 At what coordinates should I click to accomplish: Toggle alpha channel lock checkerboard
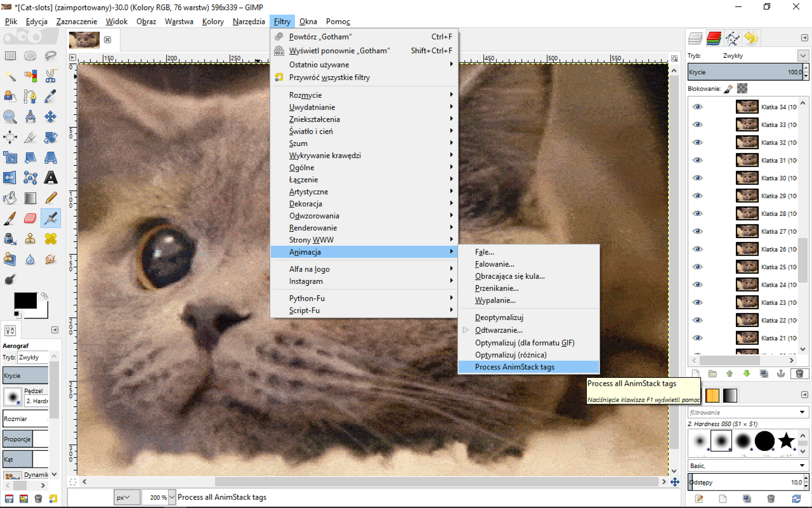pos(742,89)
